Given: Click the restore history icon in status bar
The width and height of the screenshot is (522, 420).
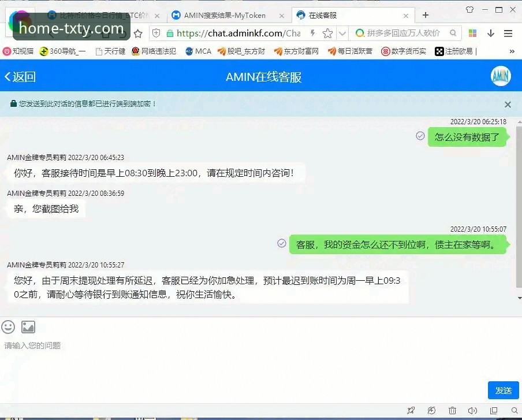Looking at the screenshot, I should coord(431,411).
